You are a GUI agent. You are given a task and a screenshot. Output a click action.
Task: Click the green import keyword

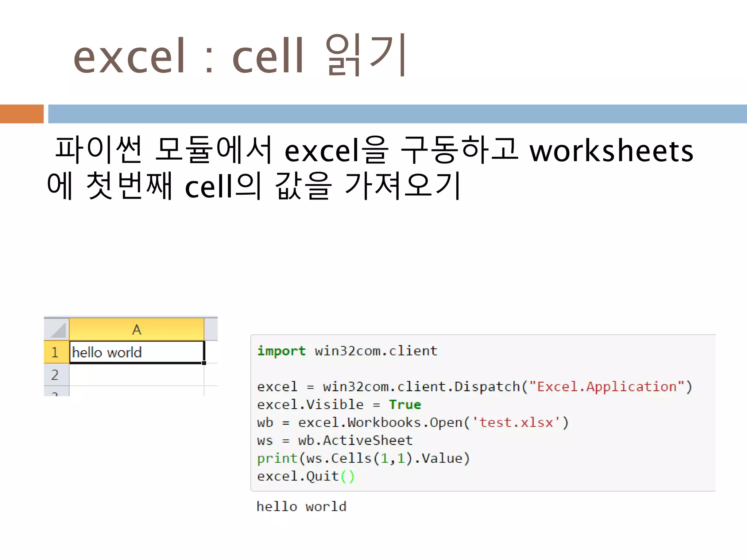point(281,351)
